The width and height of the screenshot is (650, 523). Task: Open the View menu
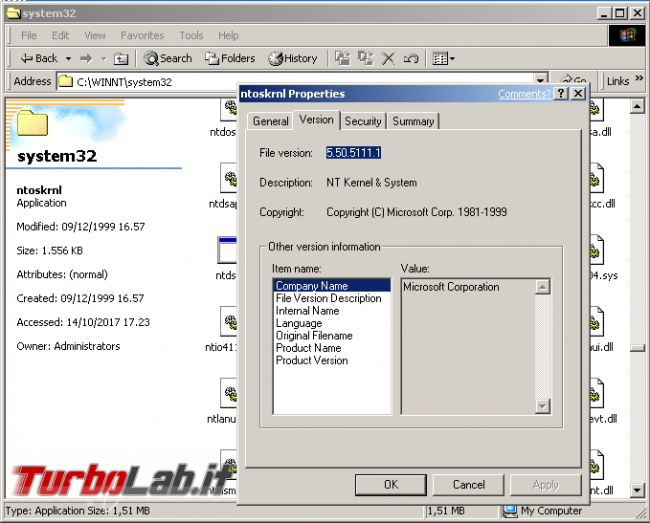(x=95, y=36)
